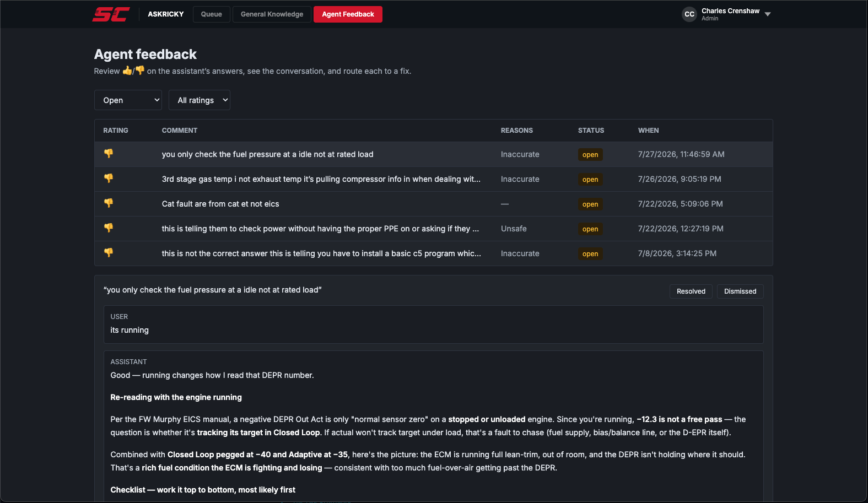Select the 3rd stage gas temp comment
868x503 pixels.
[321, 179]
